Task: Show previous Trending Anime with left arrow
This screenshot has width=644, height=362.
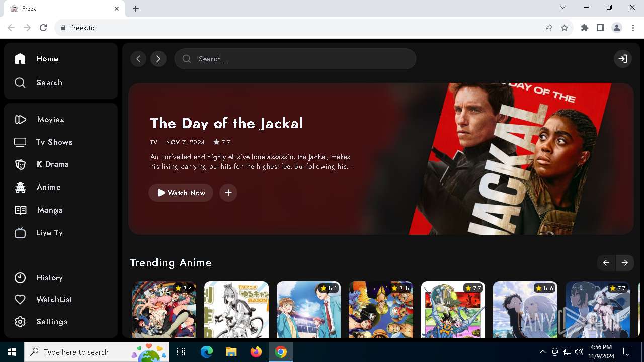Action: point(606,263)
